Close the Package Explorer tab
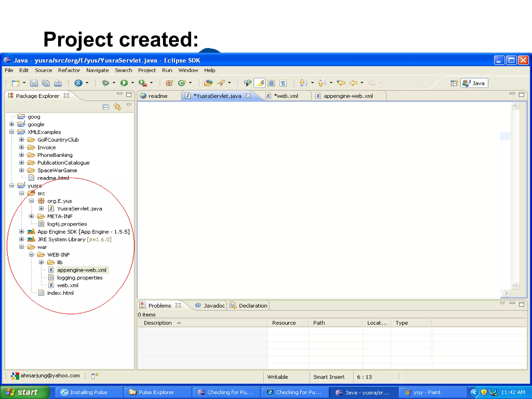 (x=66, y=96)
